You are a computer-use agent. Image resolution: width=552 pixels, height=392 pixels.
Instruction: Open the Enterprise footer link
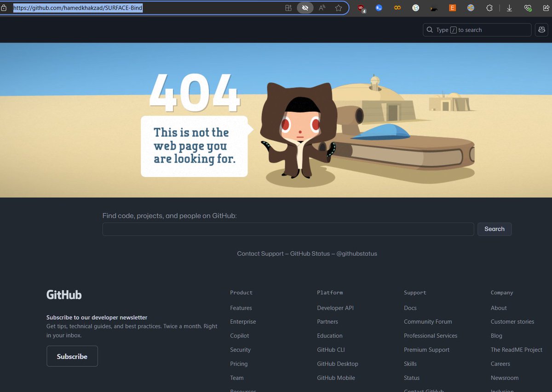243,322
